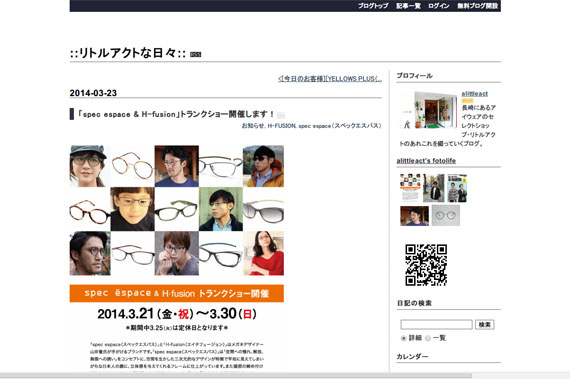The width and height of the screenshot is (570, 379).
Task: Open 無料ブログ開設 in the top bar
Action: [x=478, y=6]
